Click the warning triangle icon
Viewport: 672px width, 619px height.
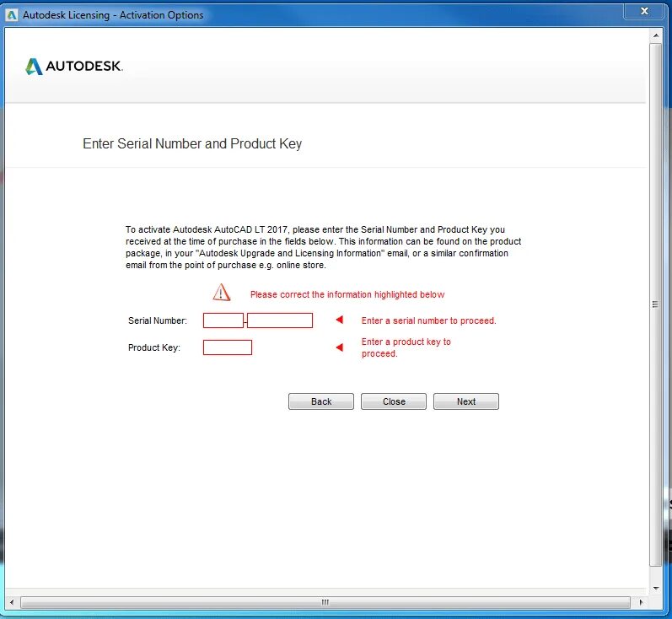pos(222,293)
